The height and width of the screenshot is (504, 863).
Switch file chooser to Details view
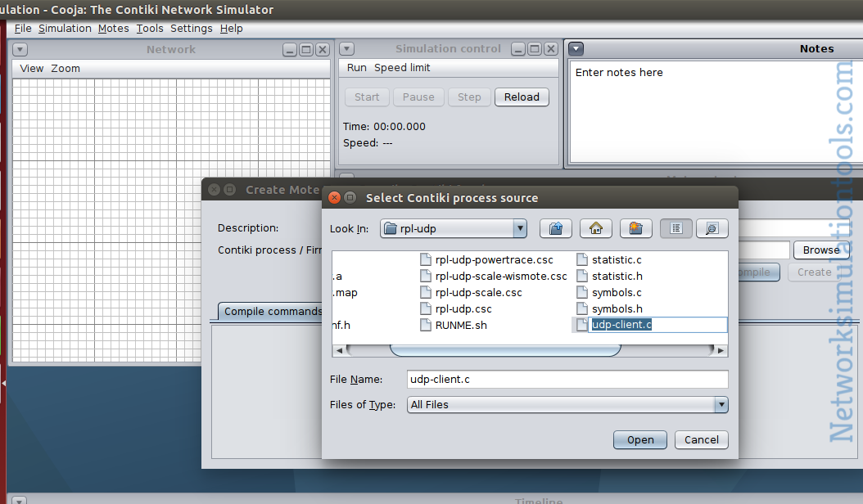712,228
